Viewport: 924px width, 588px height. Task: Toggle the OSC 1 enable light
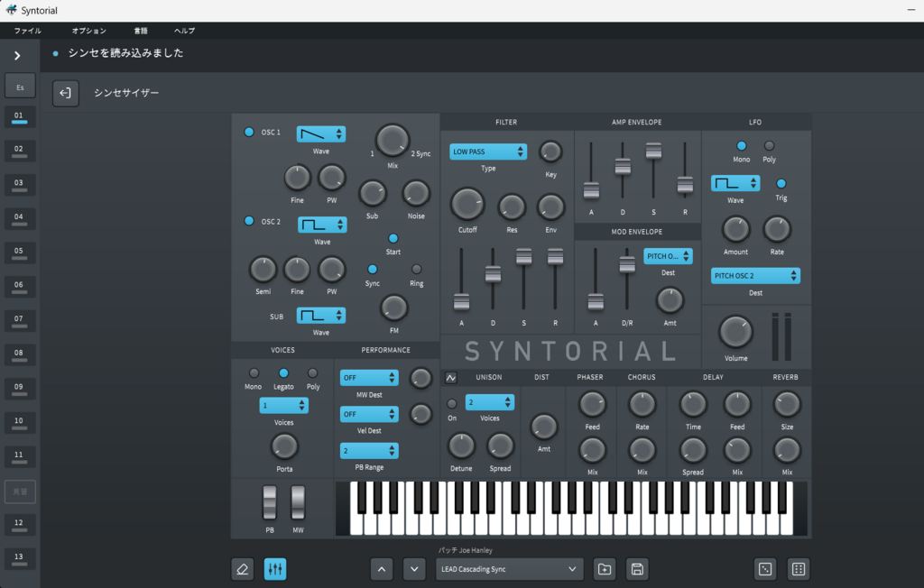tap(249, 132)
